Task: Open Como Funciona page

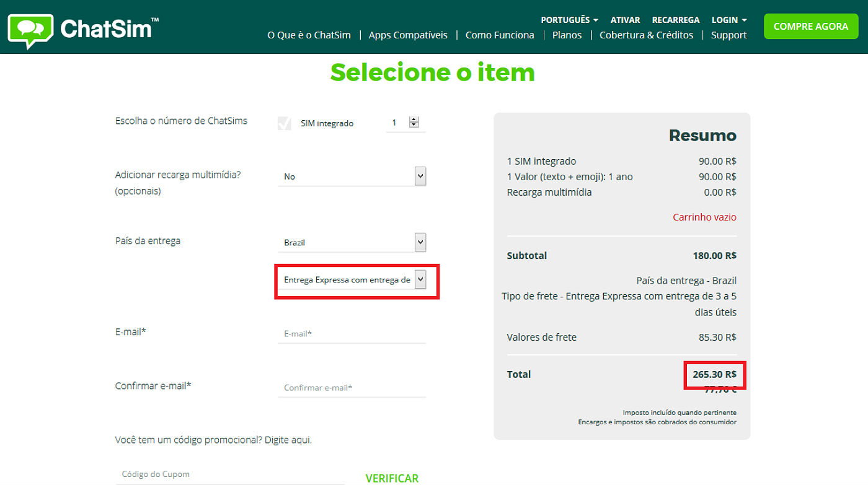Action: point(500,35)
